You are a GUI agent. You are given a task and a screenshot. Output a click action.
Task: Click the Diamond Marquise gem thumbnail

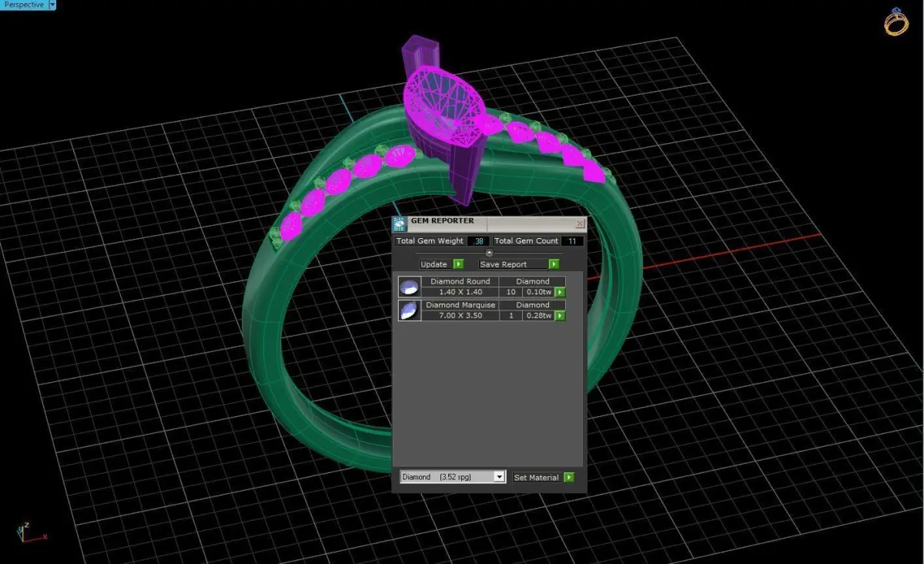coord(409,311)
